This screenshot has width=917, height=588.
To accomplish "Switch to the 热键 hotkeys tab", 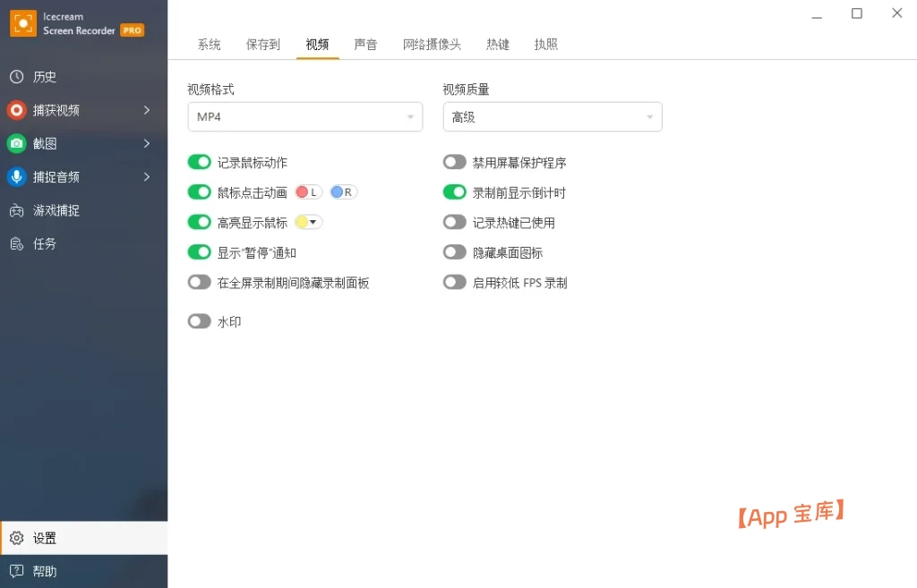I will click(498, 44).
